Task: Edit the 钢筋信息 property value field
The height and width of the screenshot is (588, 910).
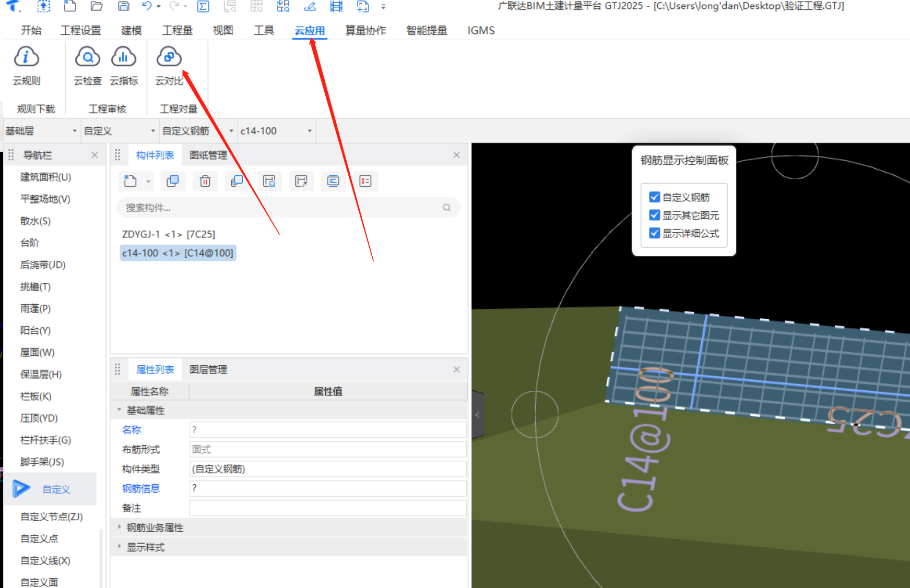Action: [x=328, y=488]
